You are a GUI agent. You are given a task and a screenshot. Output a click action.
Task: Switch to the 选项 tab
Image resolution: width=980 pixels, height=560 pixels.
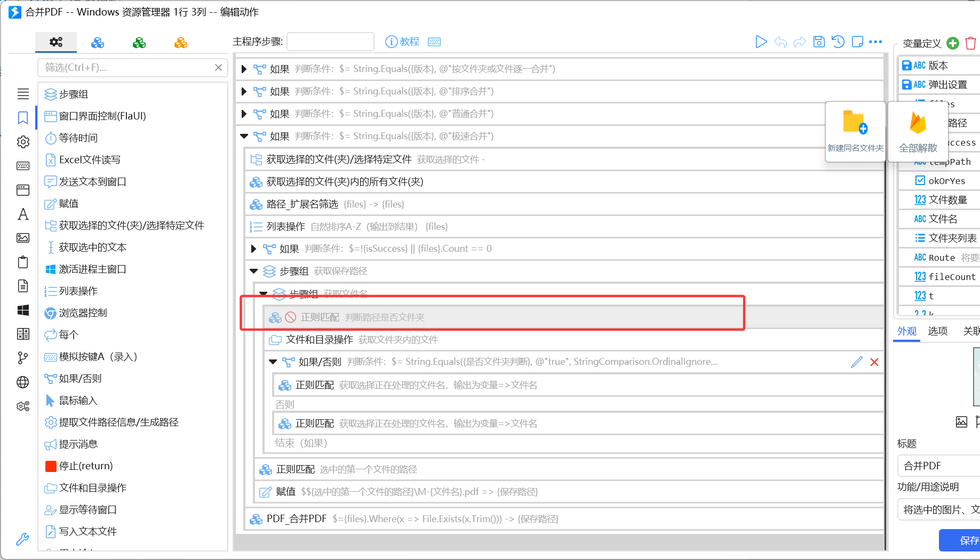(938, 331)
